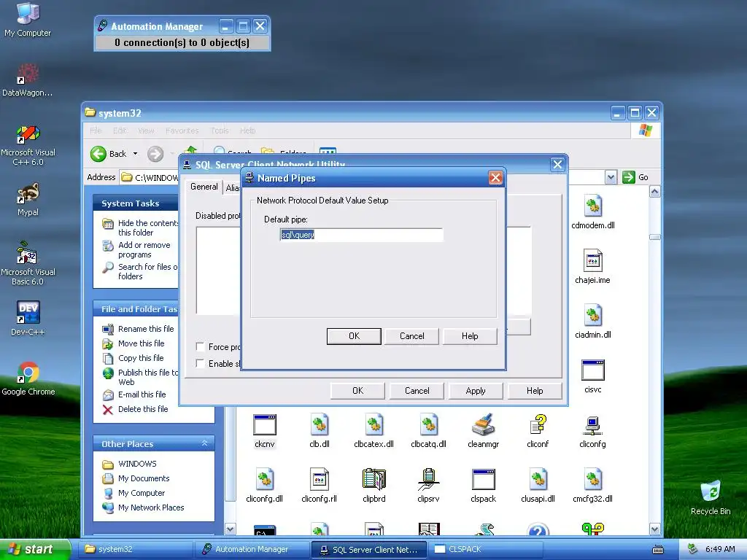Open the Start menu
This screenshot has width=747, height=560.
tap(34, 549)
